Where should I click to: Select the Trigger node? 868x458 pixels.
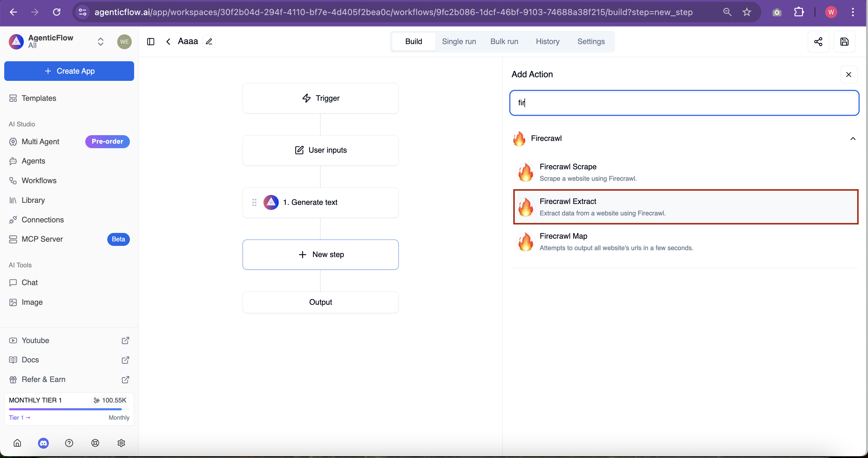tap(320, 98)
